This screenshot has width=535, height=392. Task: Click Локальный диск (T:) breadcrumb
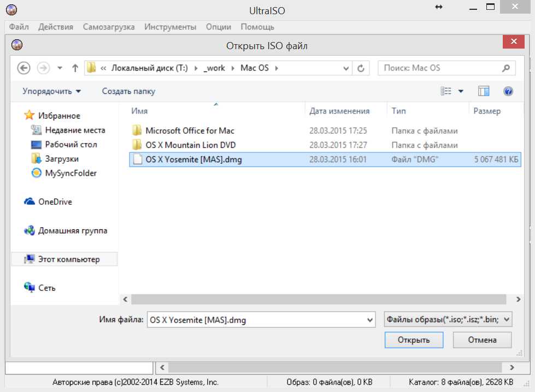click(149, 68)
